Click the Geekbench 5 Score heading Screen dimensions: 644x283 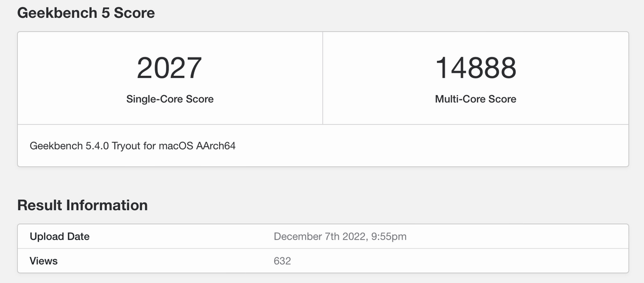point(86,13)
